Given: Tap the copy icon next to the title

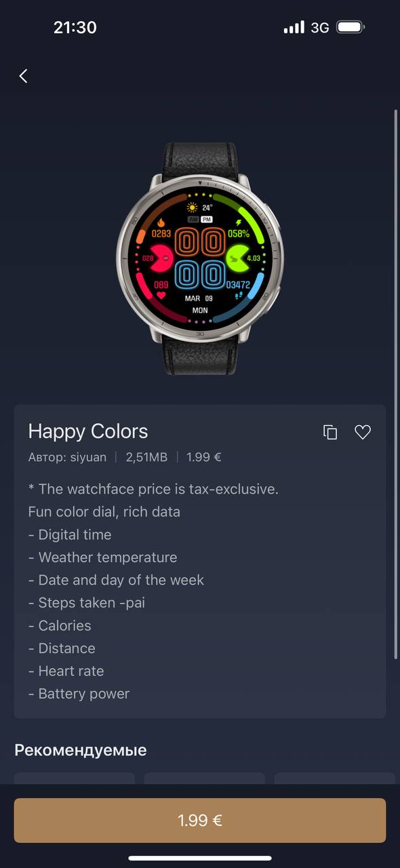Looking at the screenshot, I should (330, 432).
